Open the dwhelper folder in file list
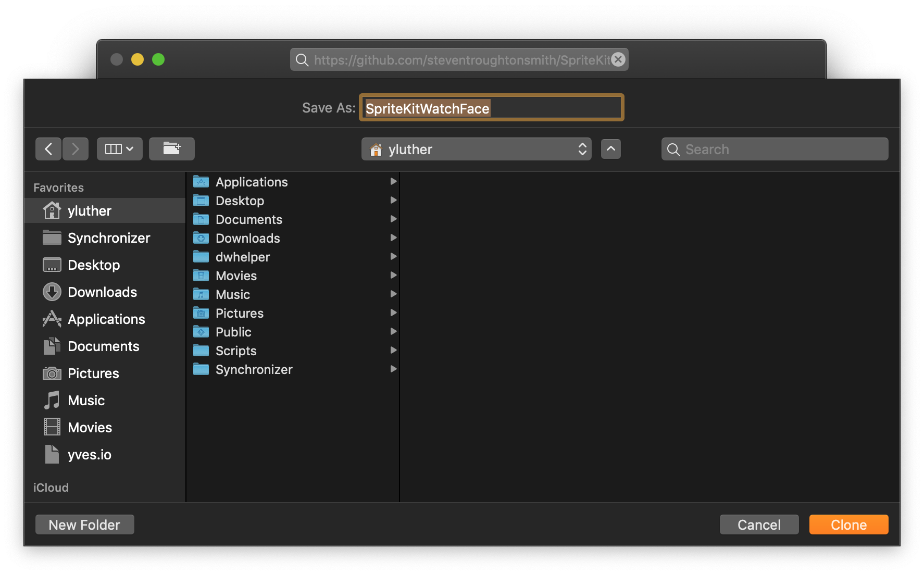924x574 pixels. click(x=293, y=257)
